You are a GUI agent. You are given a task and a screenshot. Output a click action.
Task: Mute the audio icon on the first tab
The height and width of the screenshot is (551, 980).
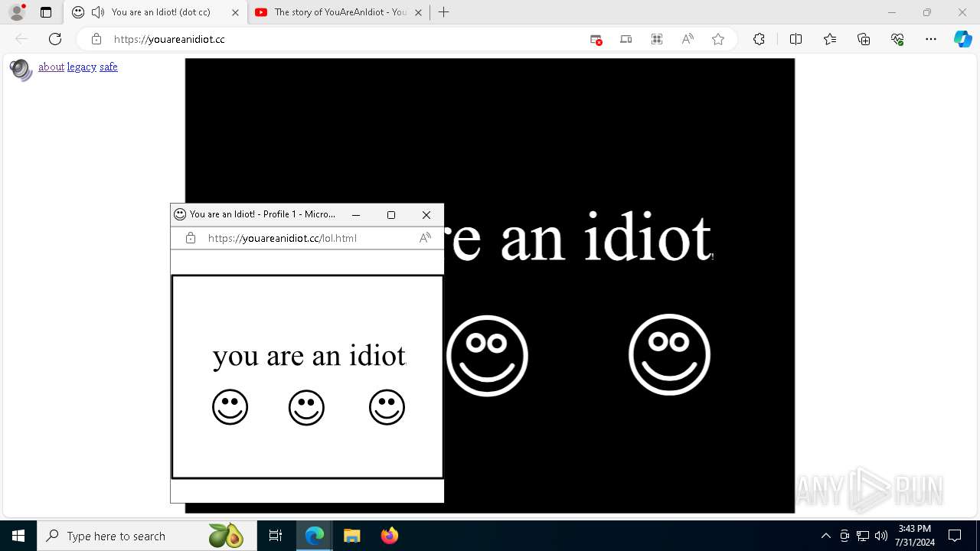(x=97, y=12)
